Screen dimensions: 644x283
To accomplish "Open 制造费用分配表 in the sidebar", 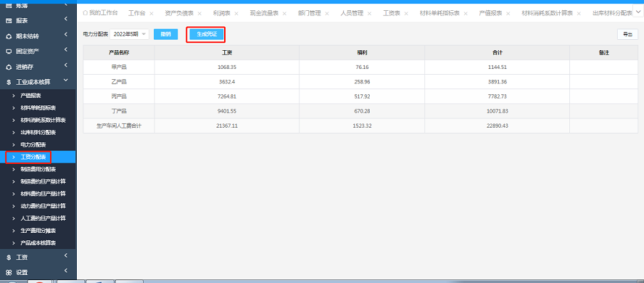I will pyautogui.click(x=38, y=169).
